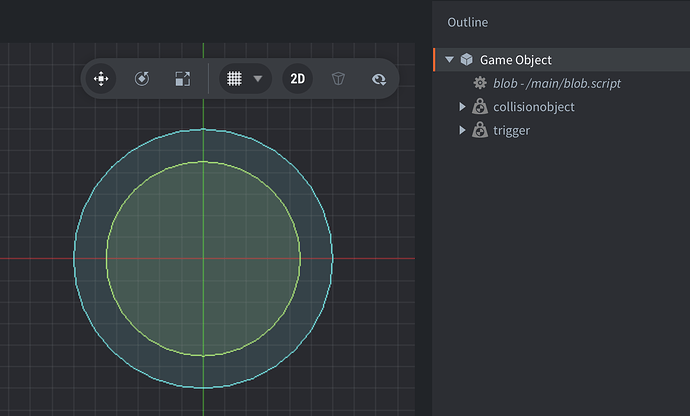Click the Outline panel title

468,22
